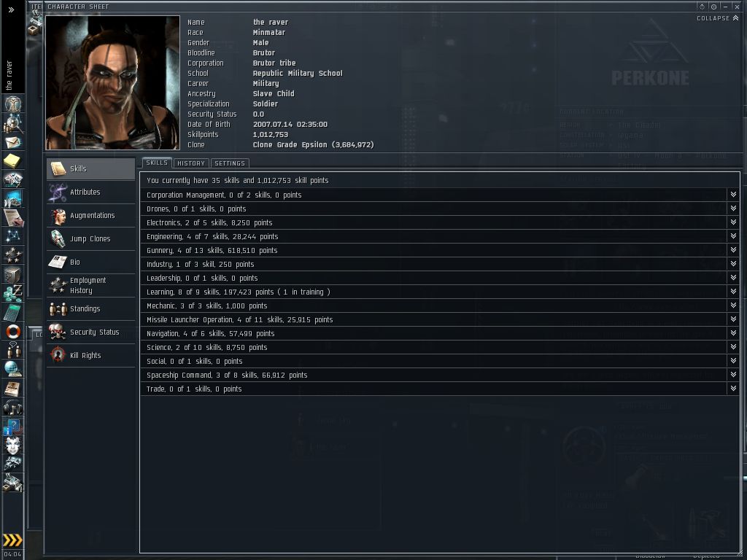This screenshot has width=747, height=560.
Task: Click the character portrait image
Action: coord(112,83)
